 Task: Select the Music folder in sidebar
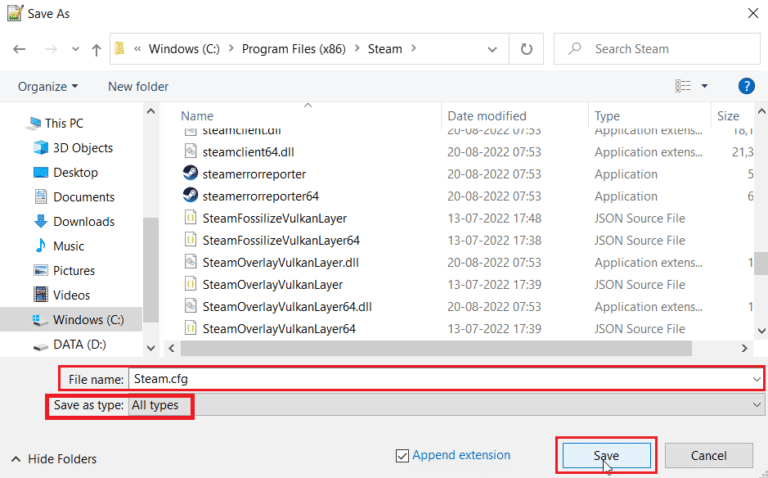pos(68,246)
